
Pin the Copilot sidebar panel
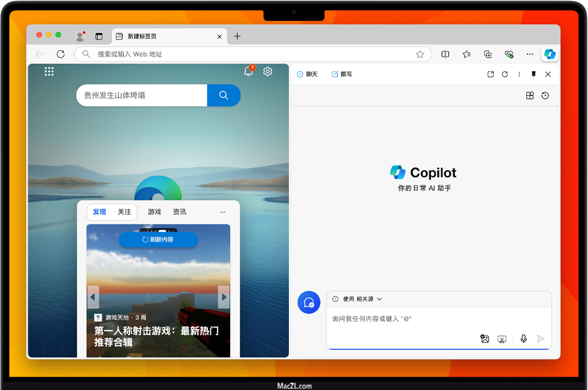click(x=534, y=74)
